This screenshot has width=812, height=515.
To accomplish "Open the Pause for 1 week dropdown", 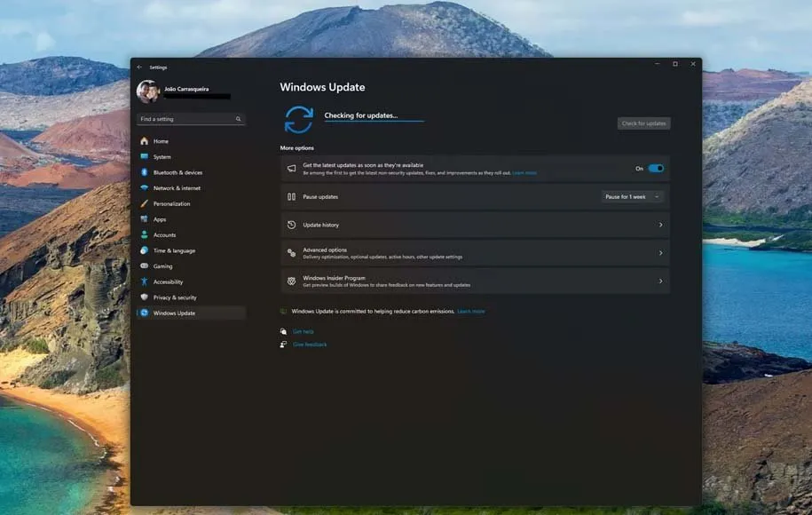I will click(633, 196).
